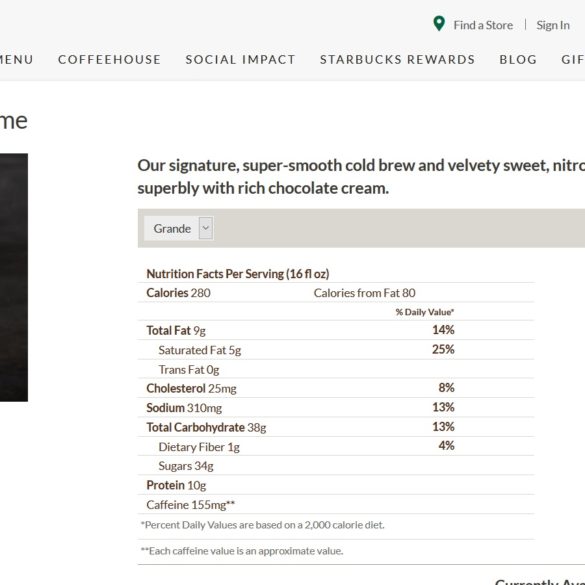Open the Find a Store link
Screen dimensions: 585x585
click(x=483, y=25)
